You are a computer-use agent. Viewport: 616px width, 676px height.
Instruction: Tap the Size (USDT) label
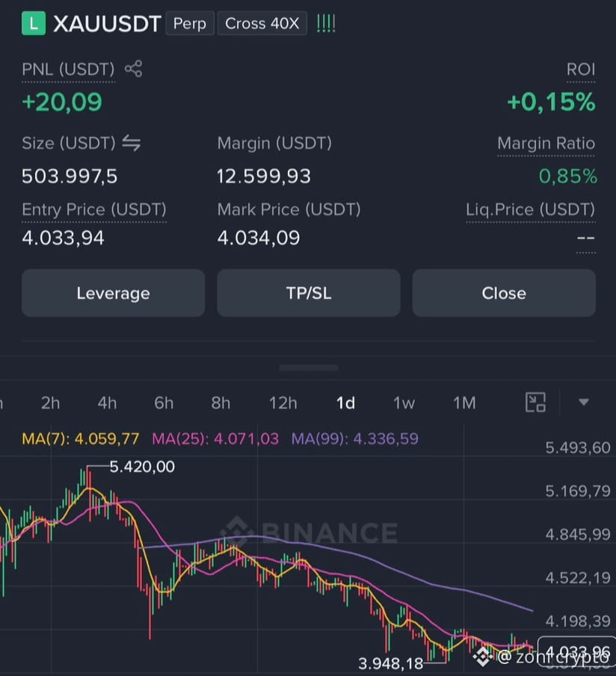point(69,143)
